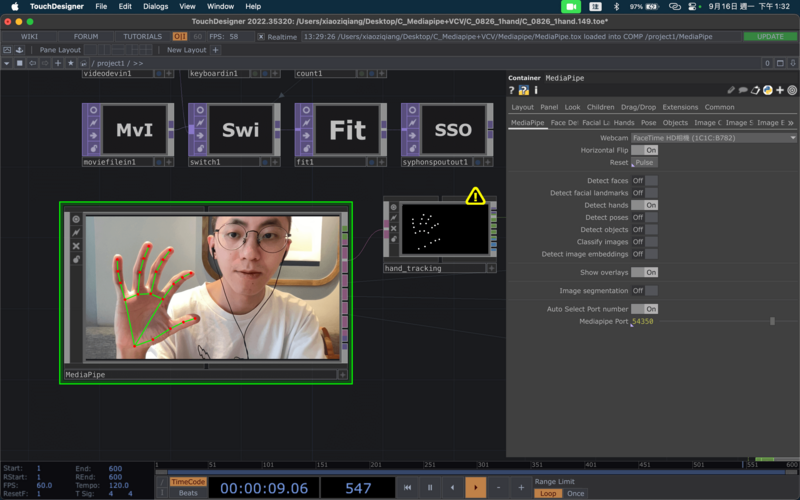Switch to the Hands parameter tab
Image resolution: width=800 pixels, height=500 pixels.
click(x=623, y=122)
